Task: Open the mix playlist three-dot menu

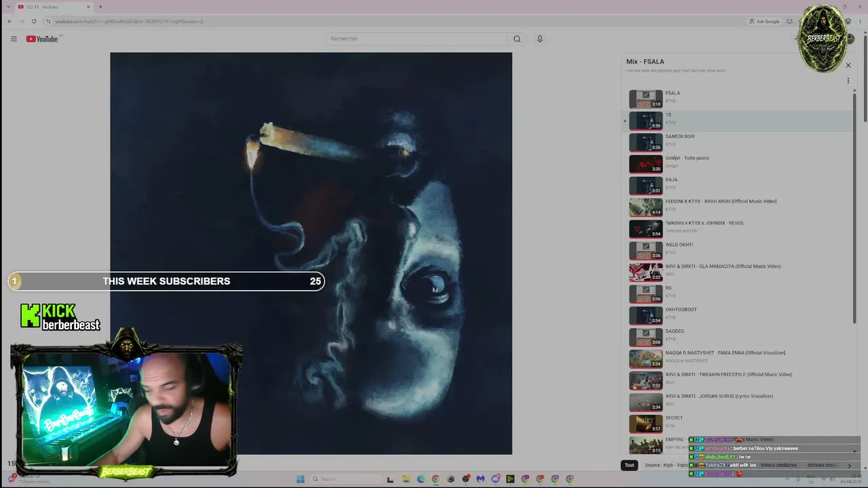Action: click(x=848, y=81)
